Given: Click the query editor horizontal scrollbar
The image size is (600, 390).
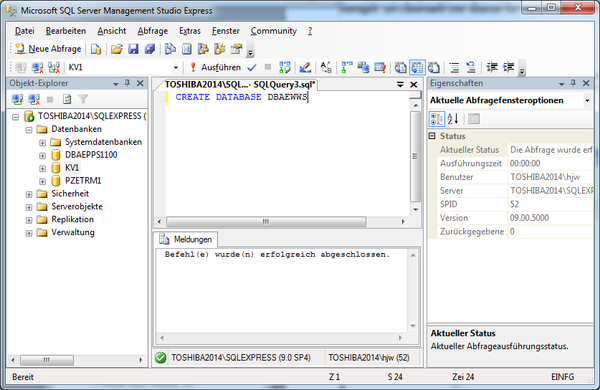Looking at the screenshot, I should tap(266, 222).
